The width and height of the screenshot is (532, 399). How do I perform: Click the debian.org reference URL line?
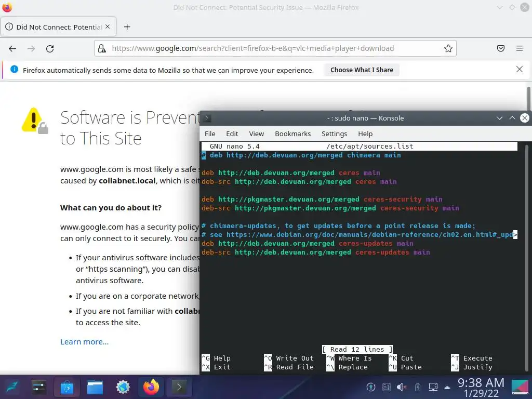pyautogui.click(x=360, y=234)
